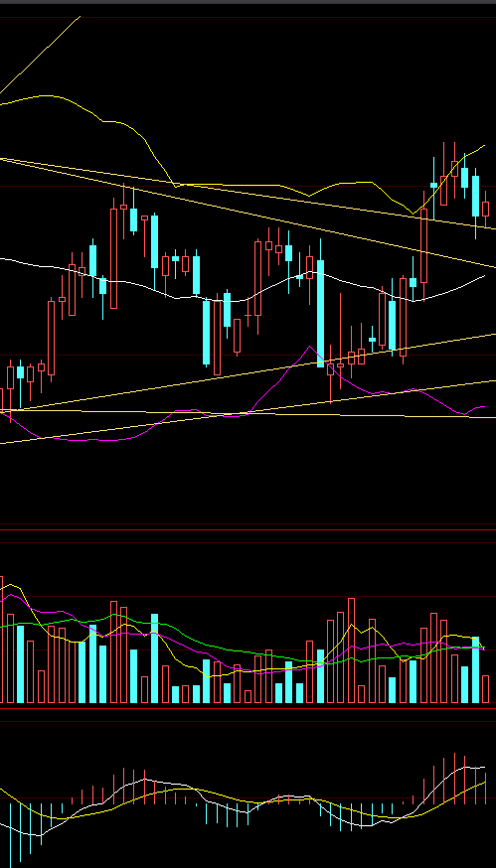
Task: Select the tallest red hollow volume bar
Action: coord(351,651)
